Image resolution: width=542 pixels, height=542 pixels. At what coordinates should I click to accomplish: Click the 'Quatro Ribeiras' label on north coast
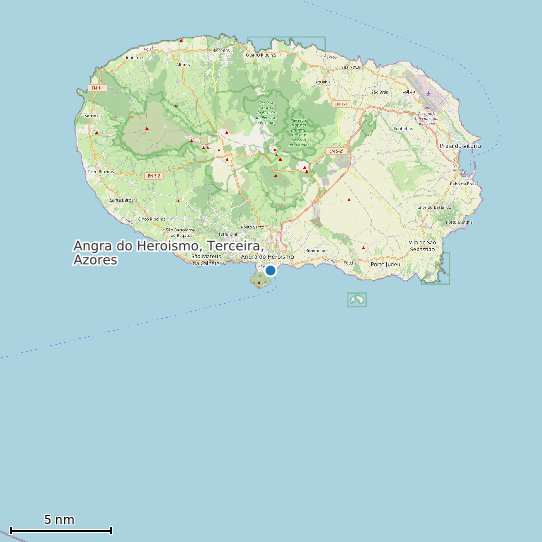(x=261, y=55)
